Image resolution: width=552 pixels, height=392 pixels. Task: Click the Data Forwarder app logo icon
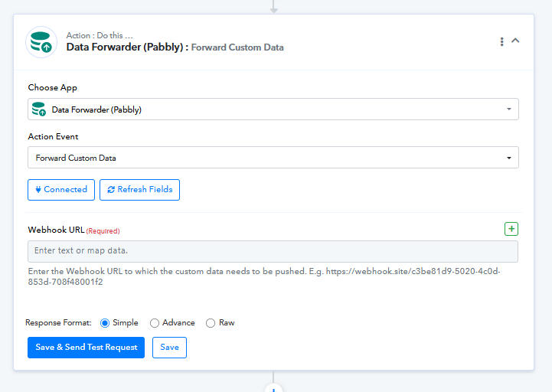point(41,42)
